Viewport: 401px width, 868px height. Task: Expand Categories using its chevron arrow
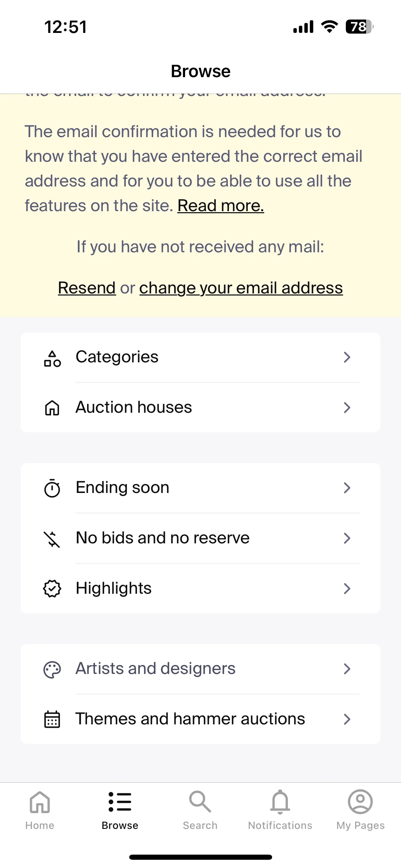[347, 357]
